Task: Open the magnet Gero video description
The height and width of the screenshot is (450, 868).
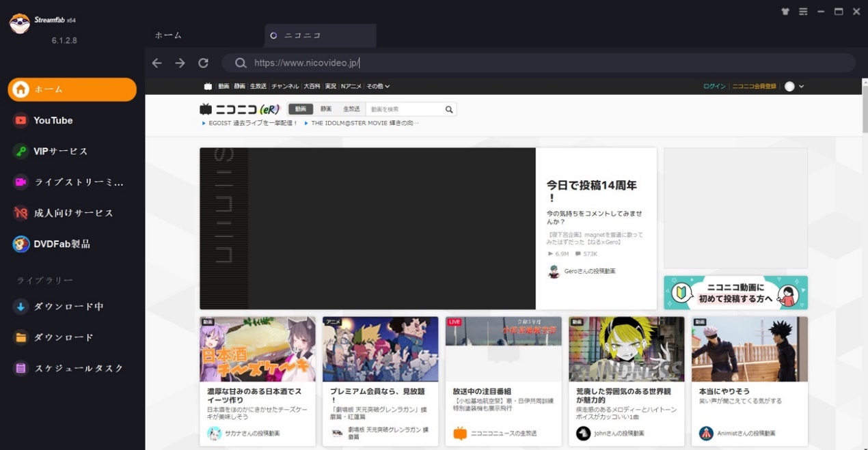Action: (x=595, y=238)
